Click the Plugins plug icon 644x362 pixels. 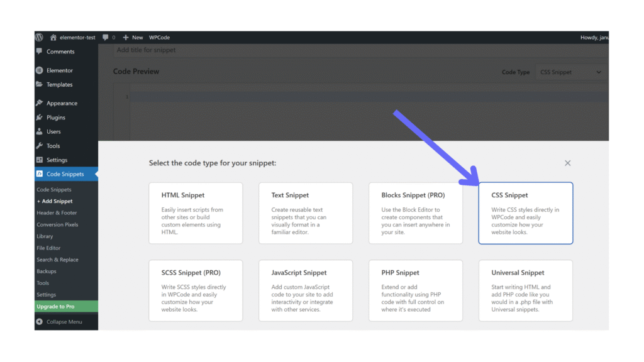(40, 118)
